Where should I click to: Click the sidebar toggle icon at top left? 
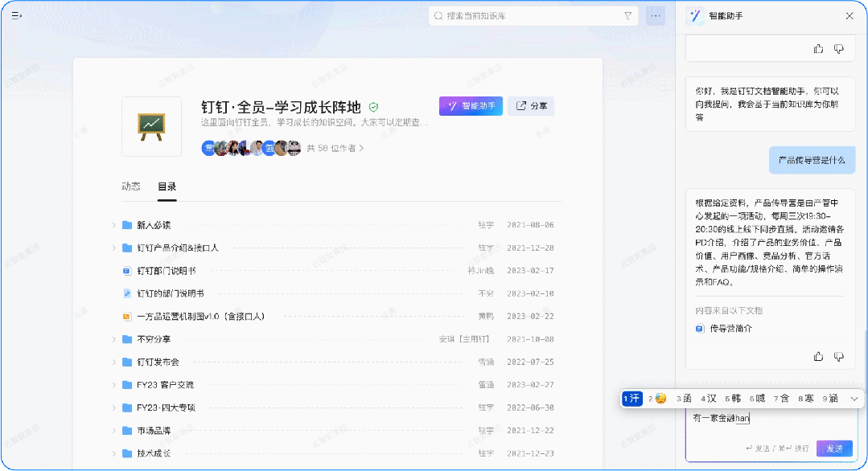pos(16,15)
